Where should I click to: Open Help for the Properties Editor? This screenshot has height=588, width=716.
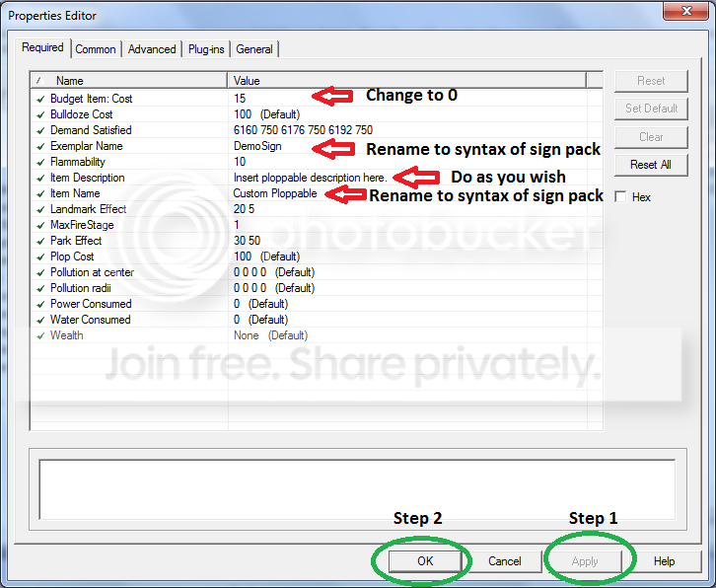664,561
